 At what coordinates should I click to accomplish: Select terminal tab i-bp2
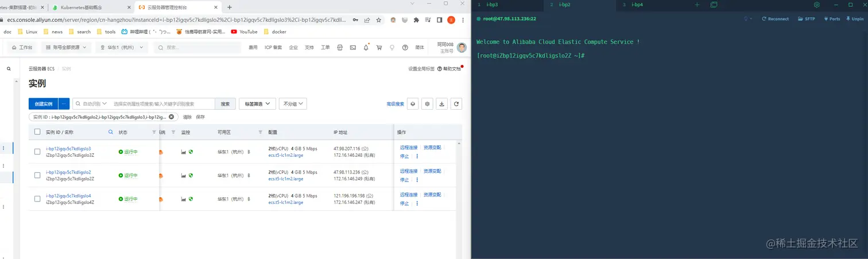[x=580, y=5]
